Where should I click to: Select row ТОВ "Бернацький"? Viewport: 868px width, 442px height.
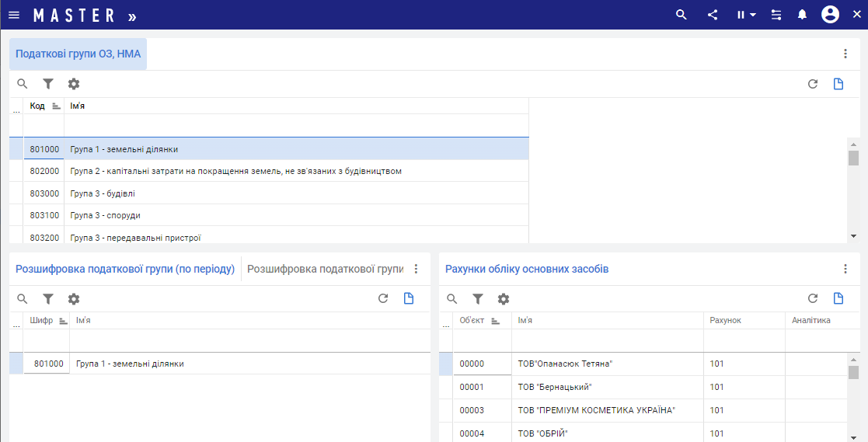(606, 387)
